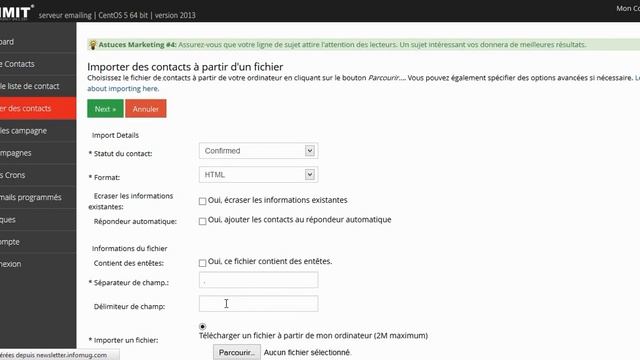
Task: Click the 'Télécharger un fichier à partir de mon ordinateur' label
Action: 313,336
